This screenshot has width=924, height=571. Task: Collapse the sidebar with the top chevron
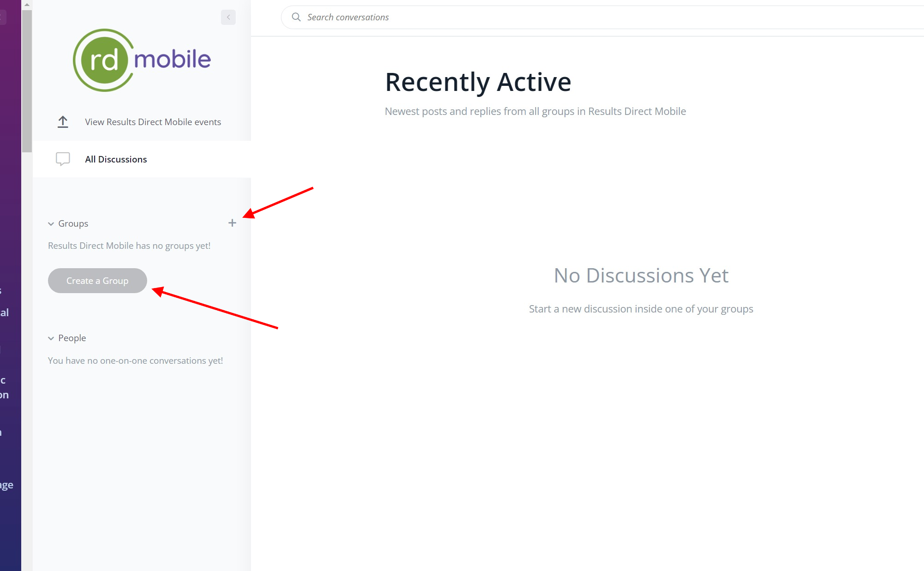[x=228, y=17]
